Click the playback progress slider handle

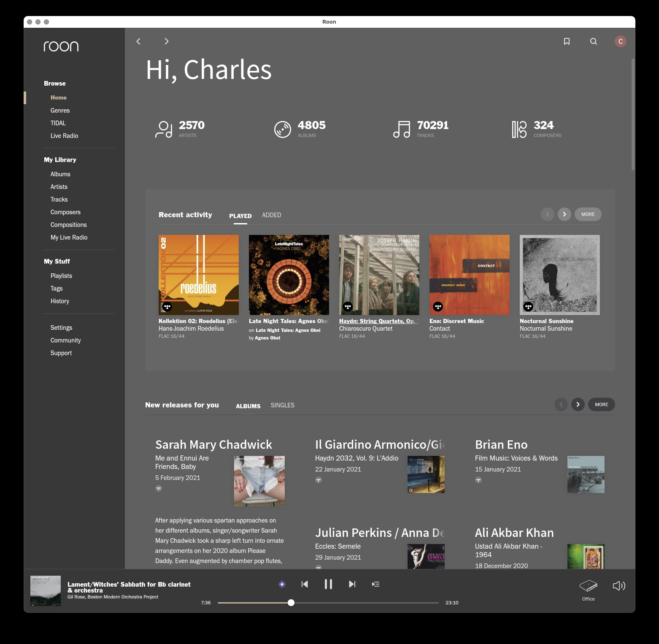[x=291, y=603]
